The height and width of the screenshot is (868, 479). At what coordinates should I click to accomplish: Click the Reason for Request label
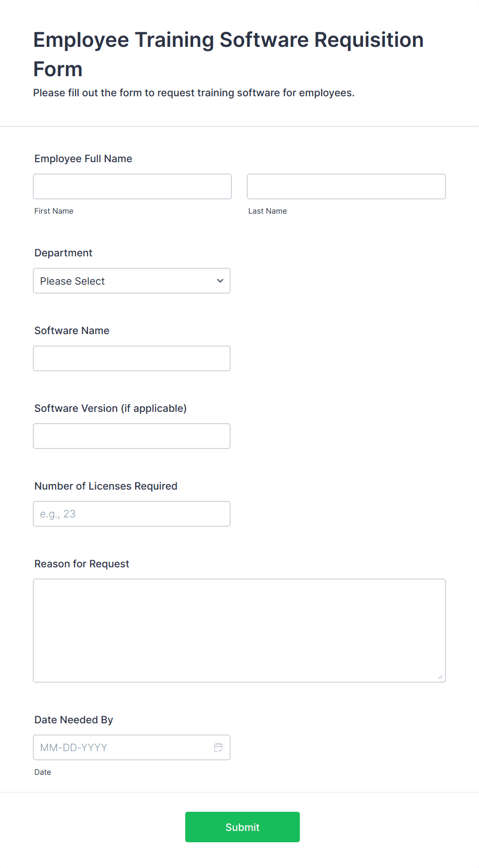pyautogui.click(x=82, y=564)
